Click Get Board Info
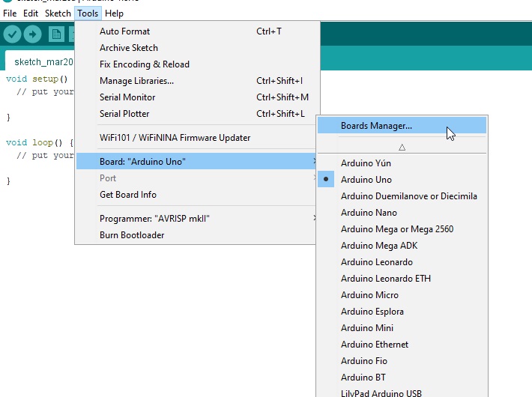 (x=196, y=195)
